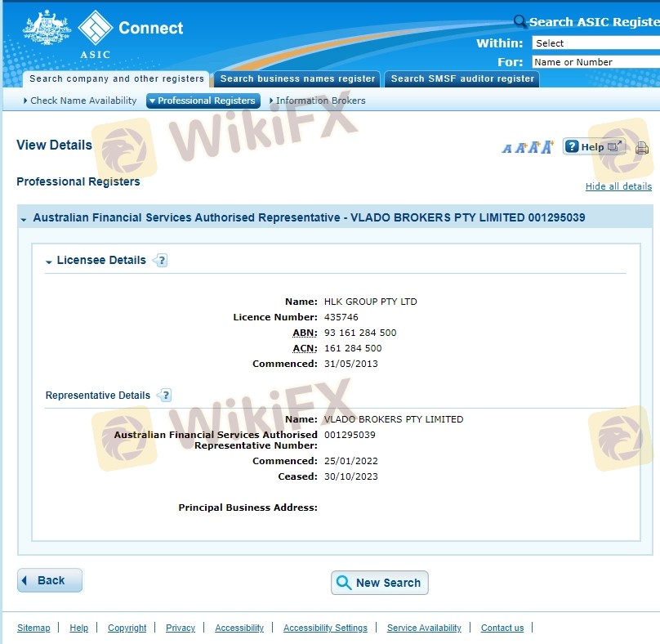Click the Name or Number input field
The width and height of the screenshot is (660, 644).
pyautogui.click(x=595, y=62)
